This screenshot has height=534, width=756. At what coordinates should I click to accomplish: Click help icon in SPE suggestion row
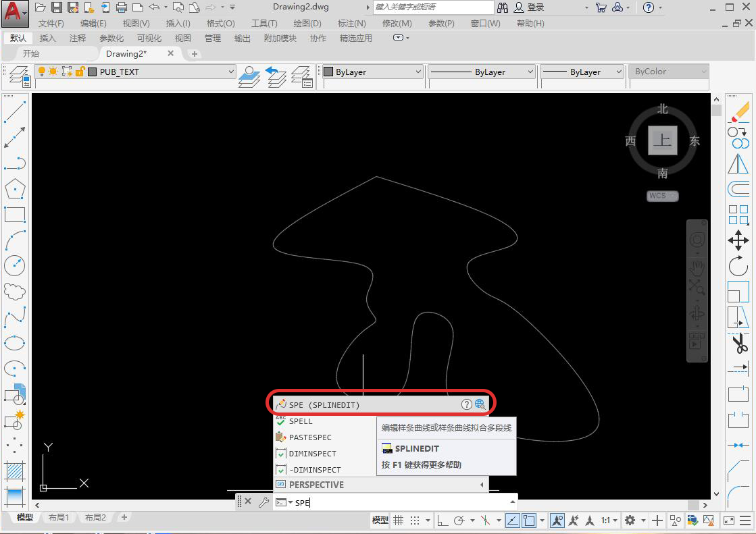(466, 404)
